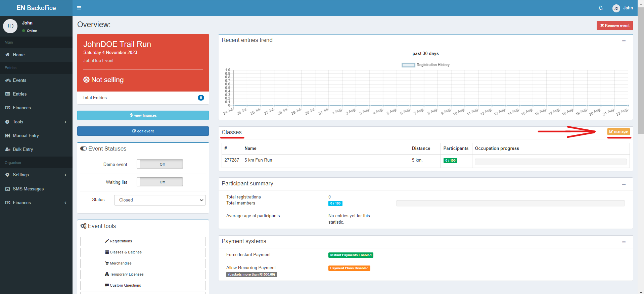The width and height of the screenshot is (644, 294).
Task: Click the Registration History legend box
Action: coord(408,65)
